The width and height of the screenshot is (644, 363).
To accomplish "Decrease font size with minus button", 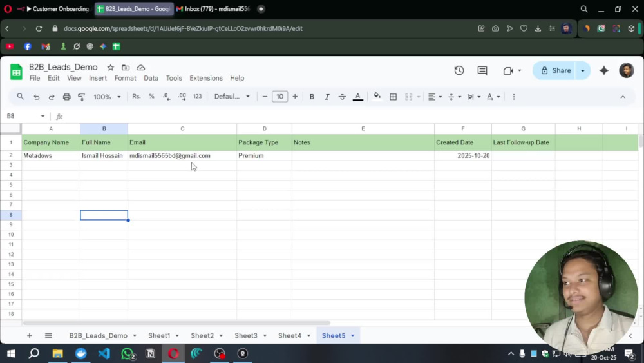I will click(x=265, y=97).
